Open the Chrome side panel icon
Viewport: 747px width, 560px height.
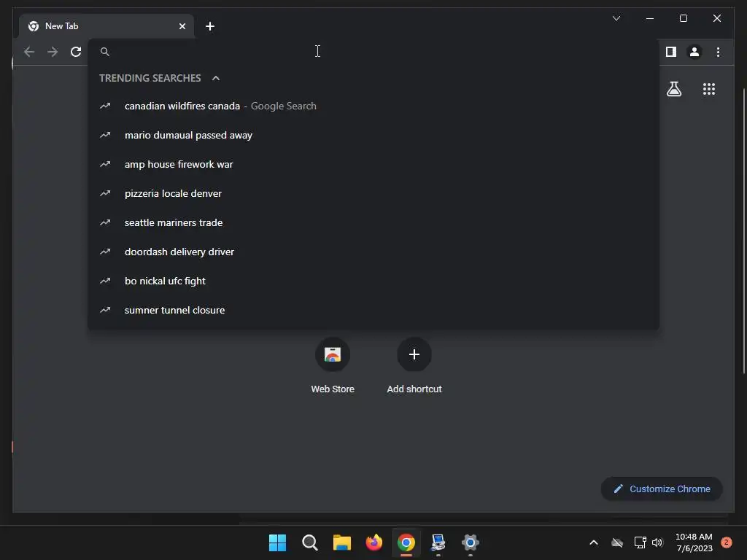tap(671, 52)
